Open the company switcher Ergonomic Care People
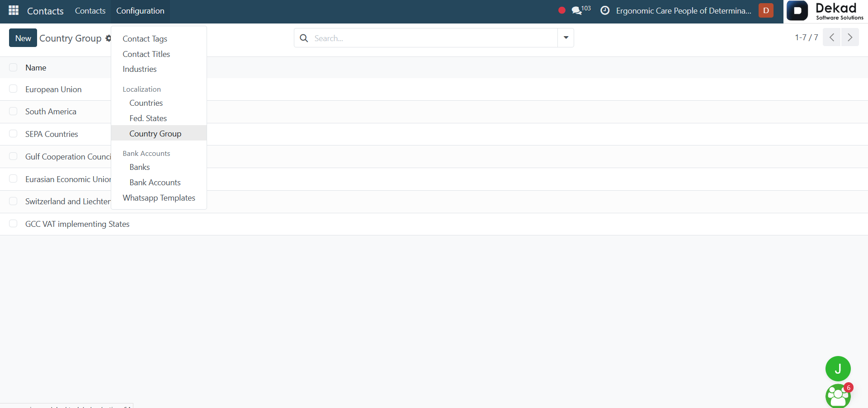This screenshot has height=408, width=868. pos(684,10)
